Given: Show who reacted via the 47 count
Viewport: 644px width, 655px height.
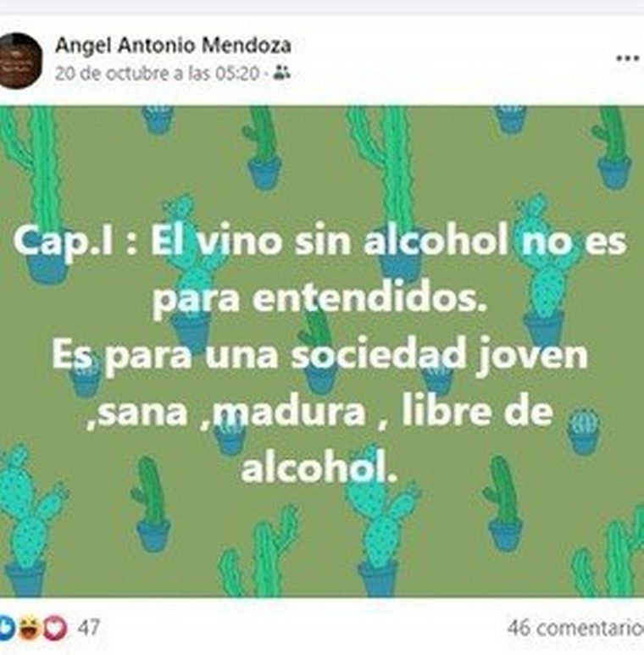Looking at the screenshot, I should point(88,628).
